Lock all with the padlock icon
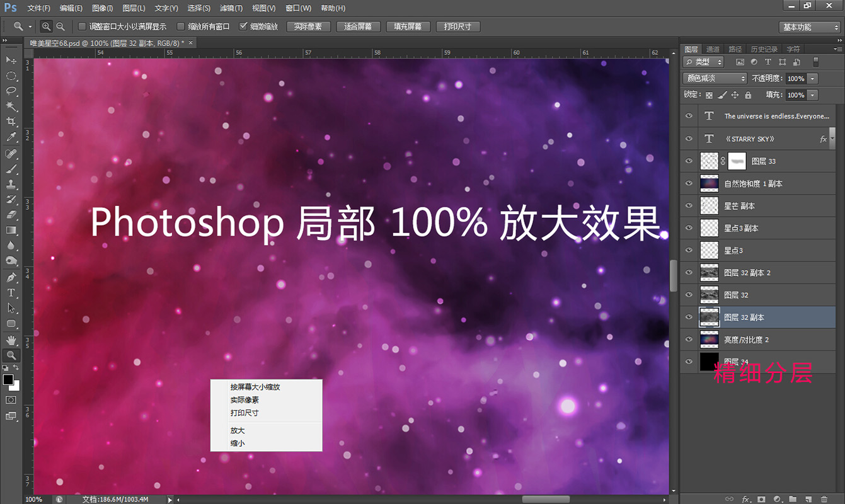The image size is (845, 504). click(748, 95)
